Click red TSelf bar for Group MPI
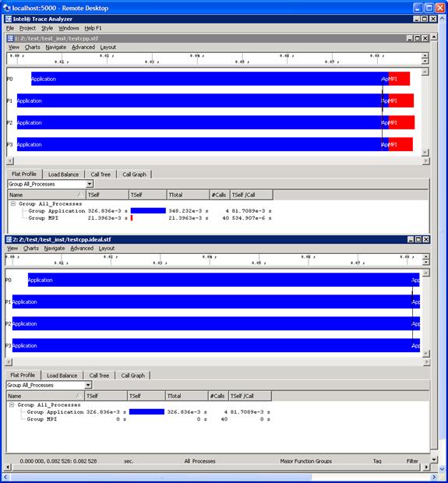This screenshot has width=448, height=483. [x=132, y=218]
